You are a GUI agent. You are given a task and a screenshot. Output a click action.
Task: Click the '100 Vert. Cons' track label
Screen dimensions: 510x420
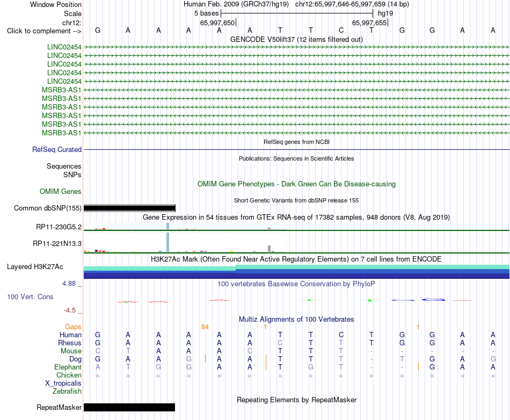click(30, 296)
